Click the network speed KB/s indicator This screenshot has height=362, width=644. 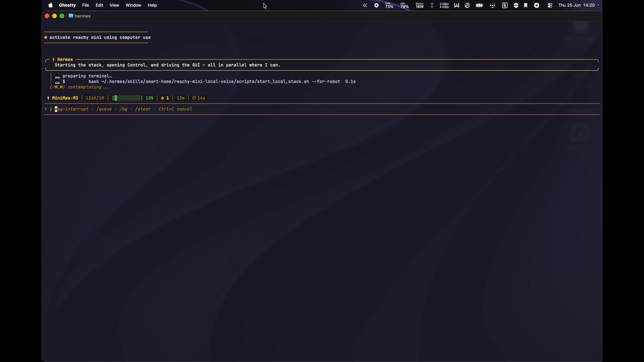click(444, 5)
